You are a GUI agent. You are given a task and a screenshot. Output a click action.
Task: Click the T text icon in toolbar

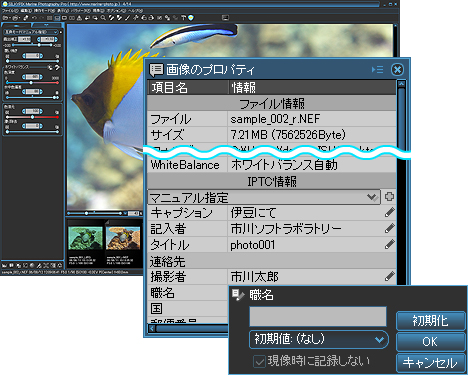pyautogui.click(x=183, y=18)
